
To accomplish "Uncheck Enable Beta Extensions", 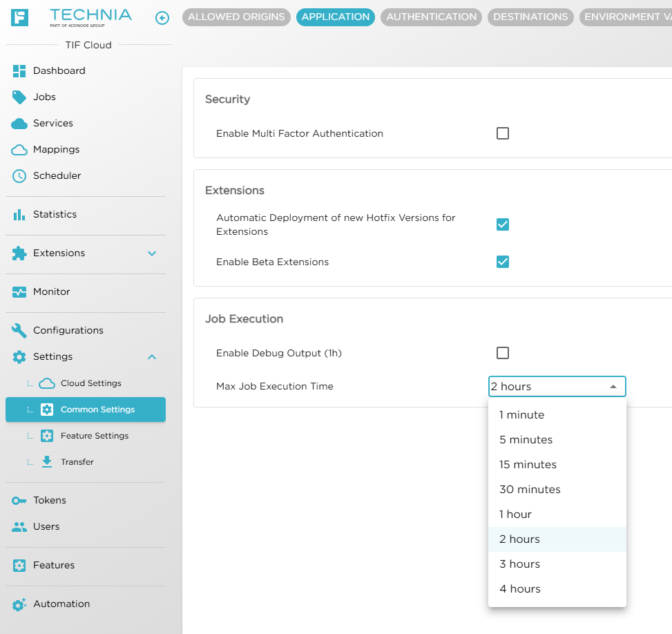I will pyautogui.click(x=502, y=262).
